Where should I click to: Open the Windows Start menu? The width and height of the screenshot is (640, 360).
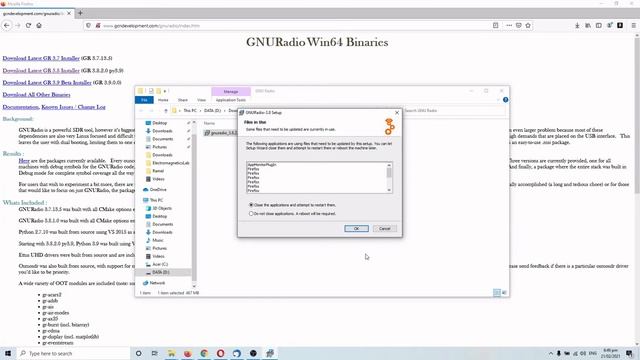pyautogui.click(x=8, y=353)
